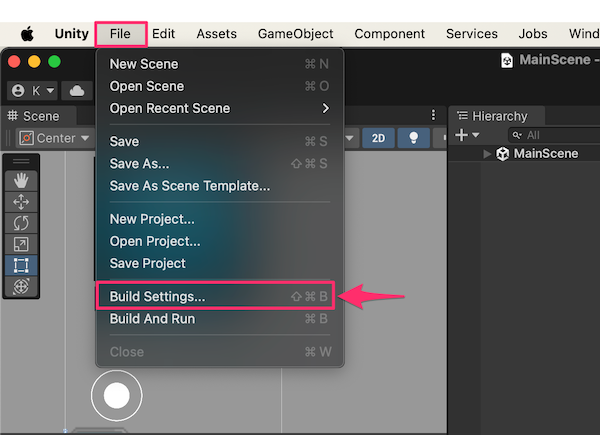
Task: Choose Save As Scene Template...
Action: click(220, 186)
